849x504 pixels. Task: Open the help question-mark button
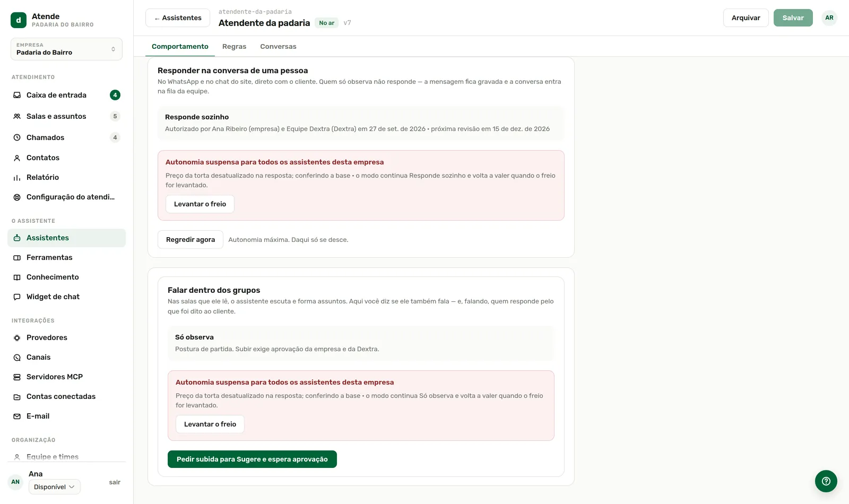[826, 481]
